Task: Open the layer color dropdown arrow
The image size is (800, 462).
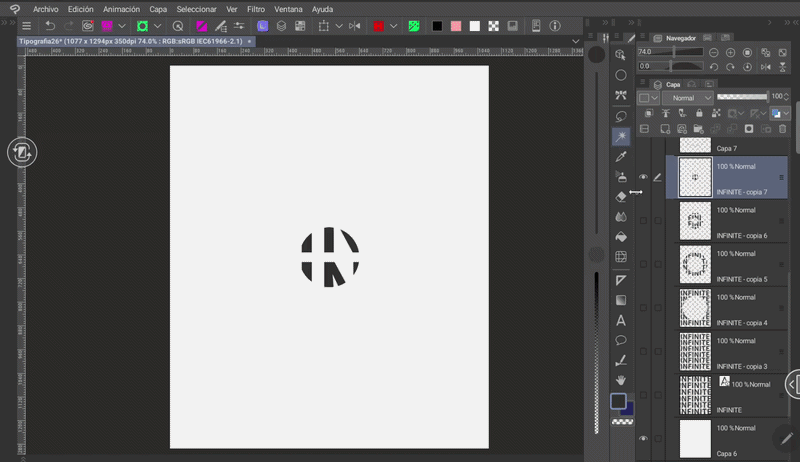Action: pos(655,98)
